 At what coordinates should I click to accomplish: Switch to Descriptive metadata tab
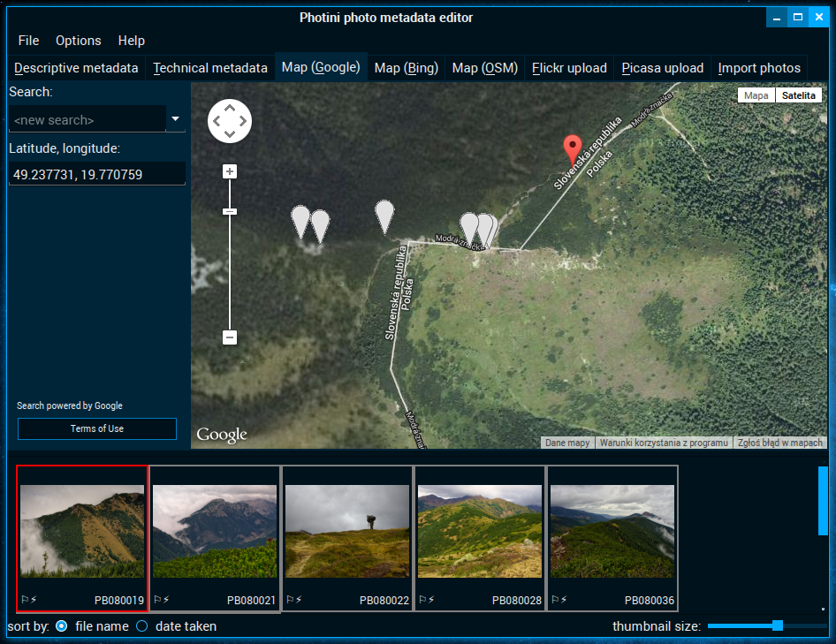[76, 68]
